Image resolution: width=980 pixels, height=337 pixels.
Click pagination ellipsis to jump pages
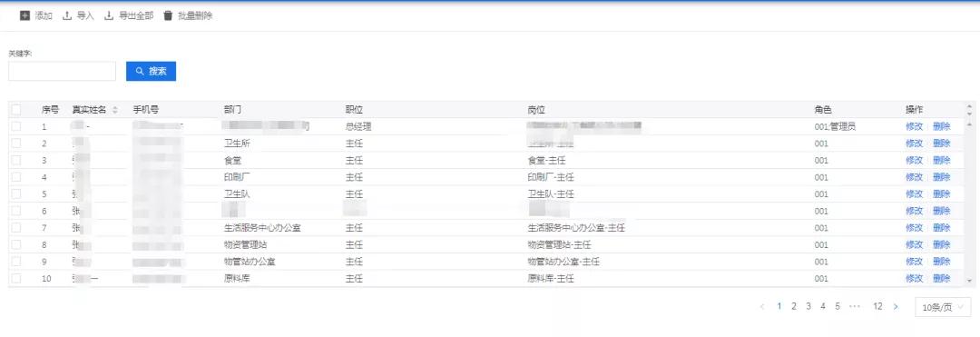point(855,306)
